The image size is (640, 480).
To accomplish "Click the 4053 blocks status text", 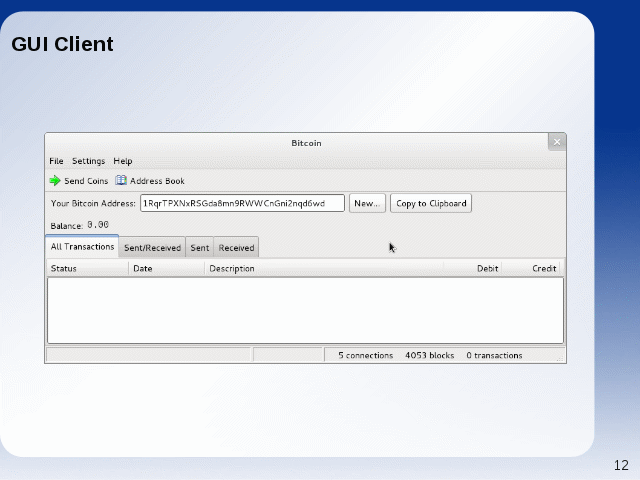I will [x=429, y=356].
